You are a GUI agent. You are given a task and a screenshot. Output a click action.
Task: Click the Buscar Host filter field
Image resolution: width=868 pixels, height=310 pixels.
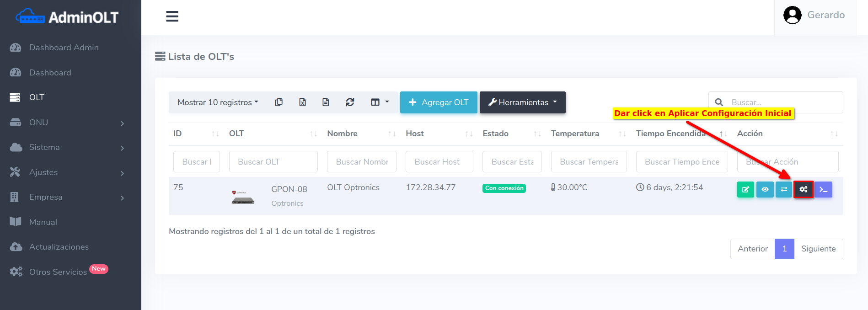439,162
